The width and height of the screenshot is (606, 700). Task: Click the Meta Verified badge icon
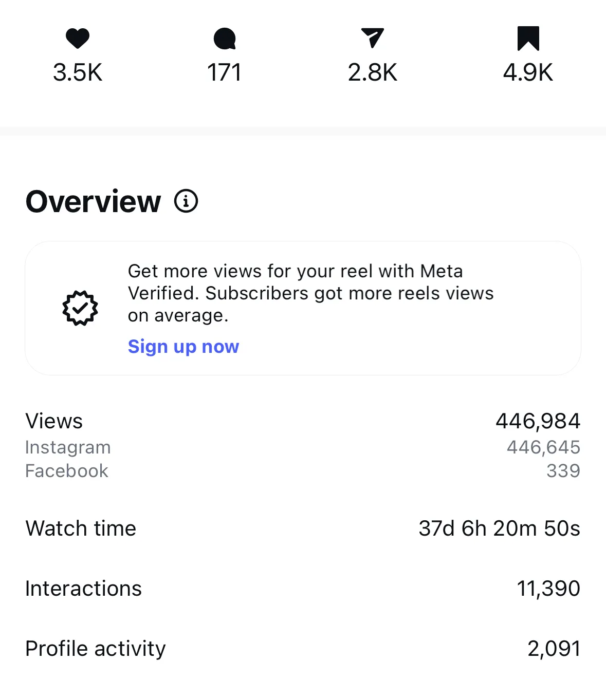pyautogui.click(x=80, y=308)
